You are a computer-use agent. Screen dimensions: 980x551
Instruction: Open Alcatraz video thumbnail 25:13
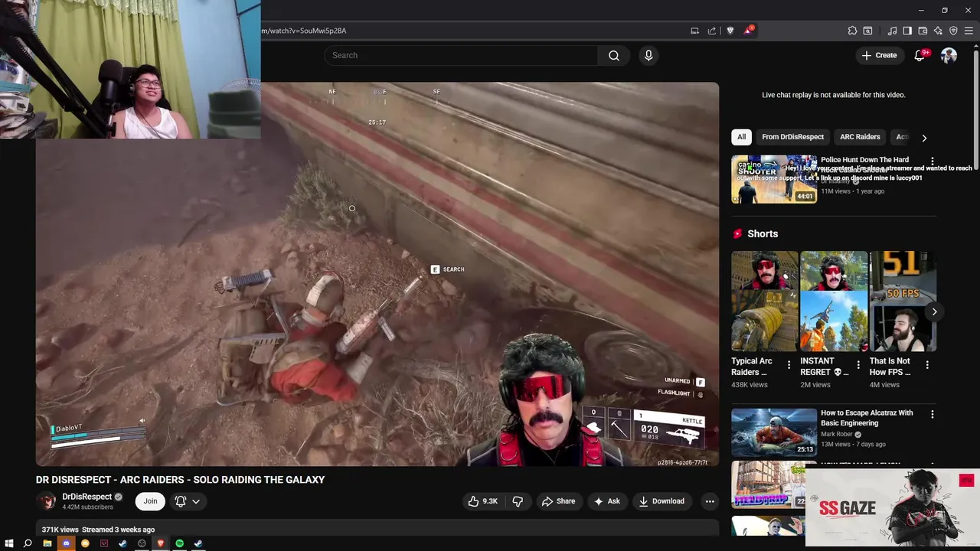(774, 432)
